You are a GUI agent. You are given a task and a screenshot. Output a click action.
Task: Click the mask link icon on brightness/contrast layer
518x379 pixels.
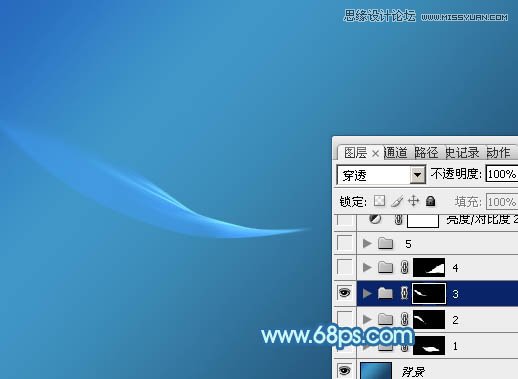pyautogui.click(x=398, y=219)
